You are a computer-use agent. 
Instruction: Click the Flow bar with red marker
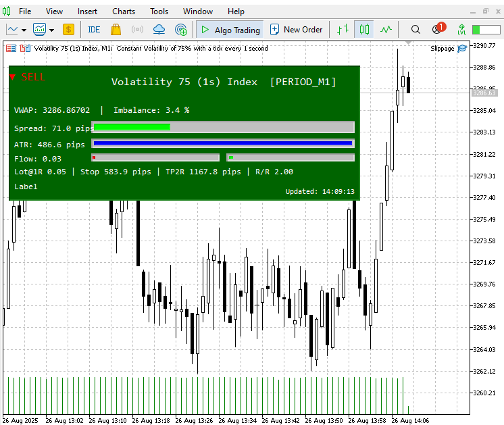coord(155,157)
